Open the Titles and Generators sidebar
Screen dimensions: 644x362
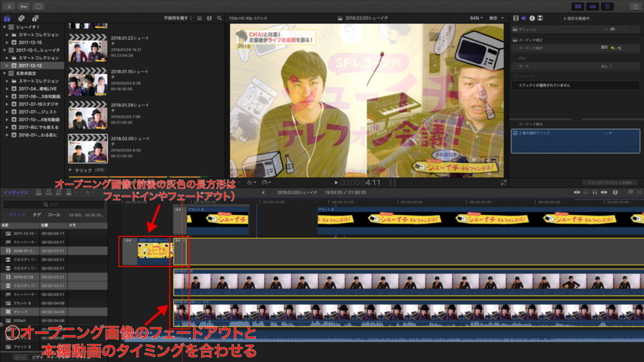coord(35,18)
